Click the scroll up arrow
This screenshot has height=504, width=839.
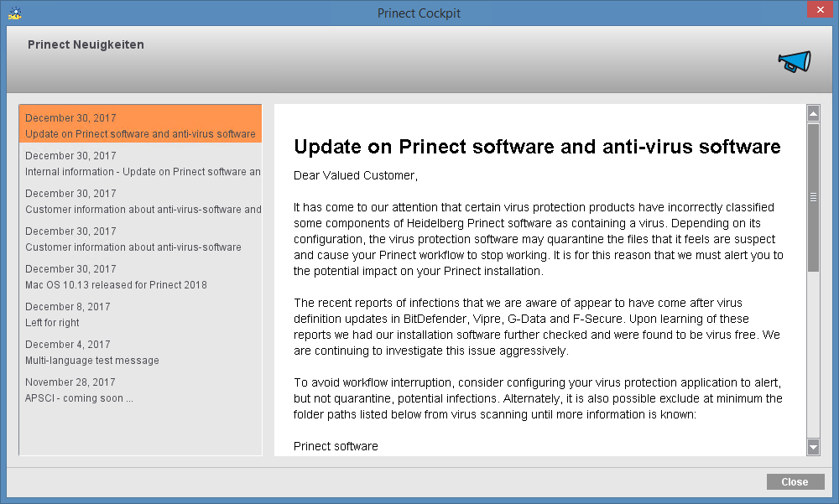point(813,113)
